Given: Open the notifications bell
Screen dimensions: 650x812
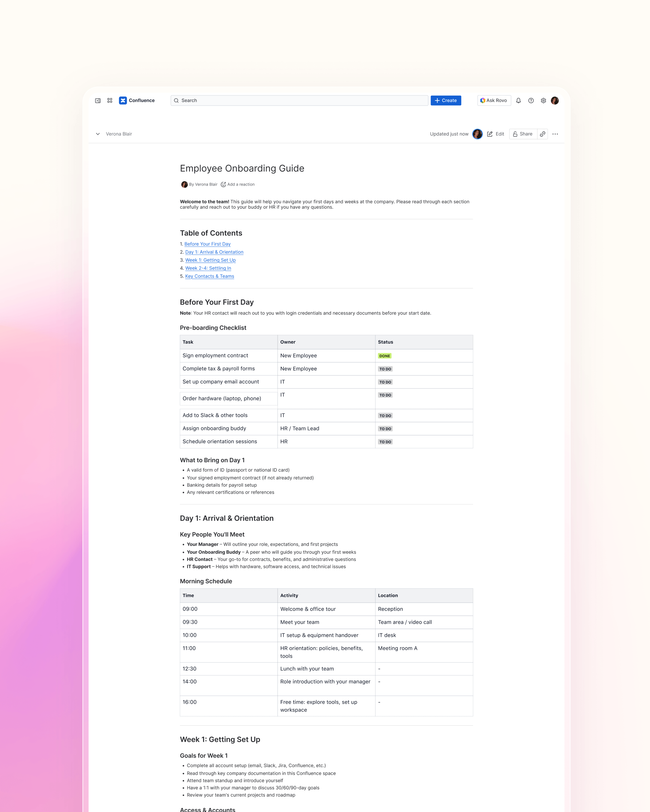Looking at the screenshot, I should 518,100.
